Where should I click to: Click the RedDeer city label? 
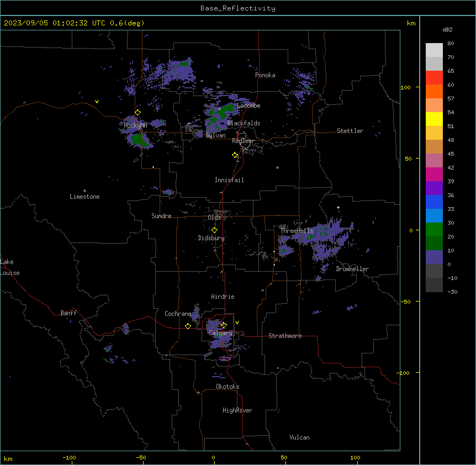(x=243, y=141)
